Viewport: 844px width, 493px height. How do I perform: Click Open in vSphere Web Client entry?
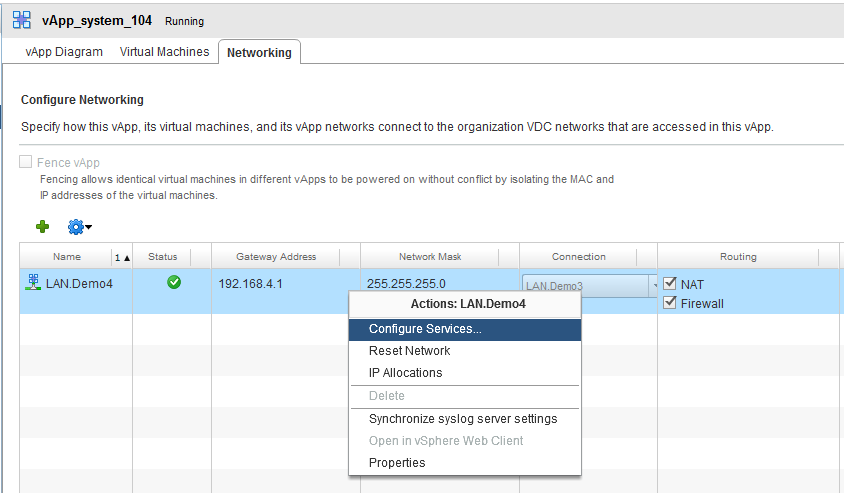click(465, 441)
